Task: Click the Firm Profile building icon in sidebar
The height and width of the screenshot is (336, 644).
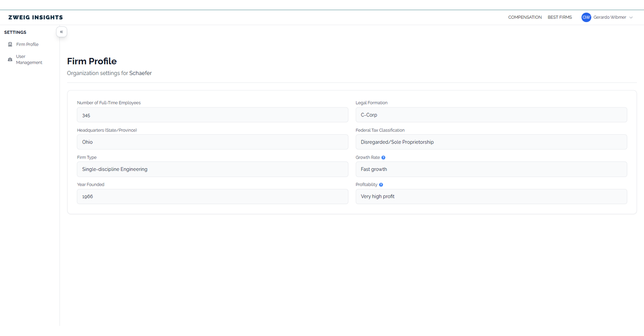Action: pos(10,44)
